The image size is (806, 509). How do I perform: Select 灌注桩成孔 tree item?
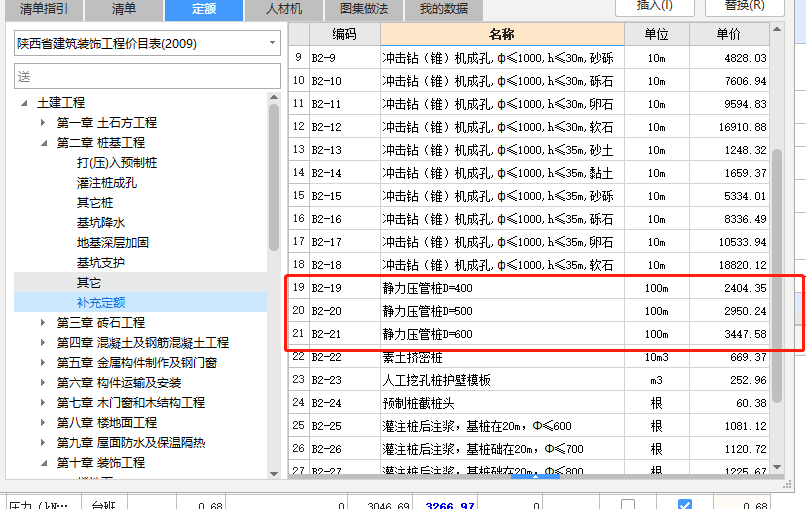107,183
